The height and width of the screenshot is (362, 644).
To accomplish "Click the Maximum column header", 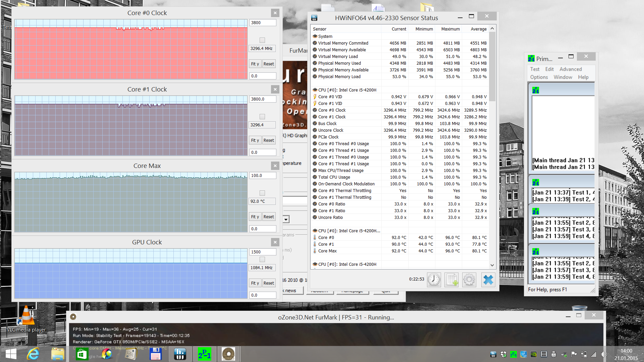I will (x=448, y=29).
